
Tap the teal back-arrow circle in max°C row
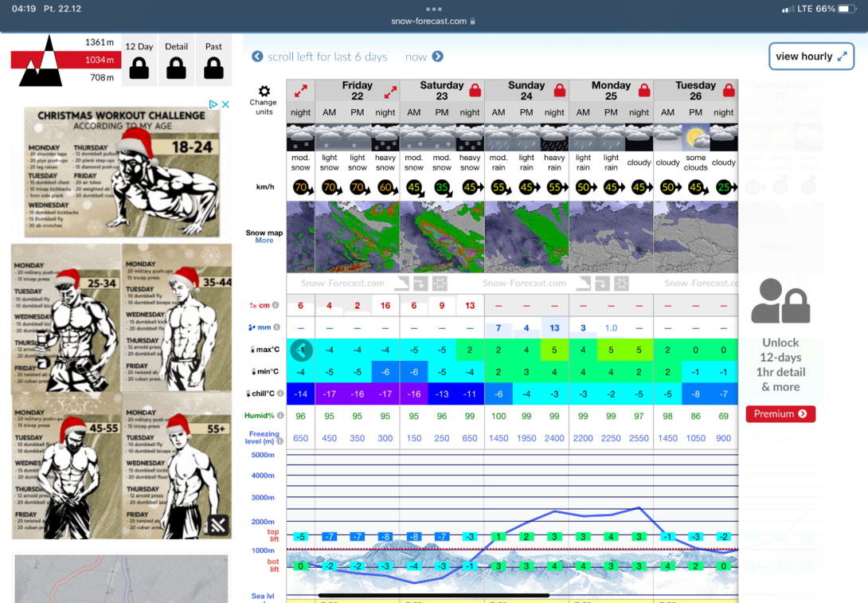point(301,350)
